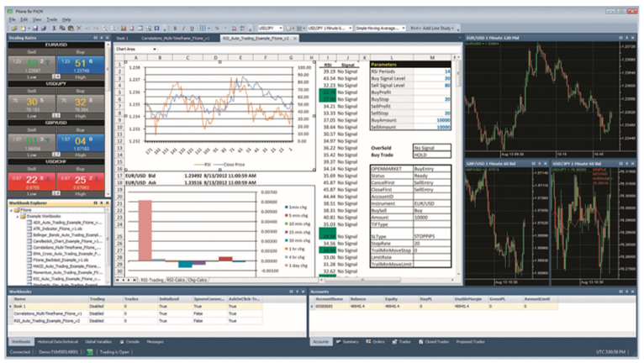The image size is (644, 363).
Task: Toggle Italic formatting in toolbar
Action: [x=183, y=29]
